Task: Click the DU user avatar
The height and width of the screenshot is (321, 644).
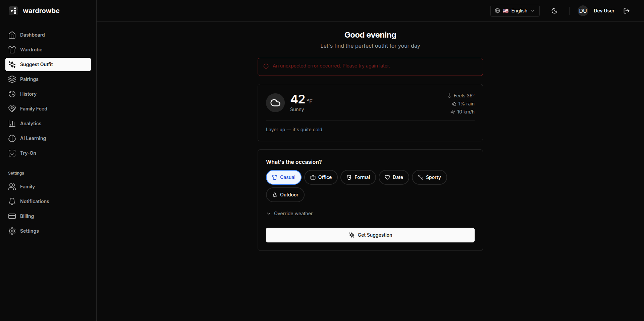Action: [583, 11]
